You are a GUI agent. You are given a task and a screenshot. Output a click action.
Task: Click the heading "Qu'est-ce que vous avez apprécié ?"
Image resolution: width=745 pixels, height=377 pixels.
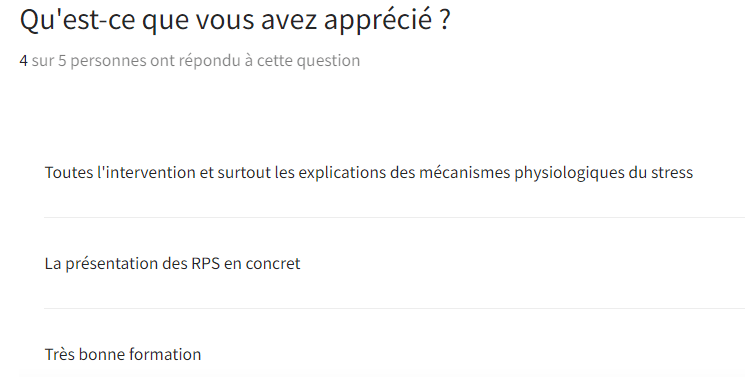[x=235, y=20]
